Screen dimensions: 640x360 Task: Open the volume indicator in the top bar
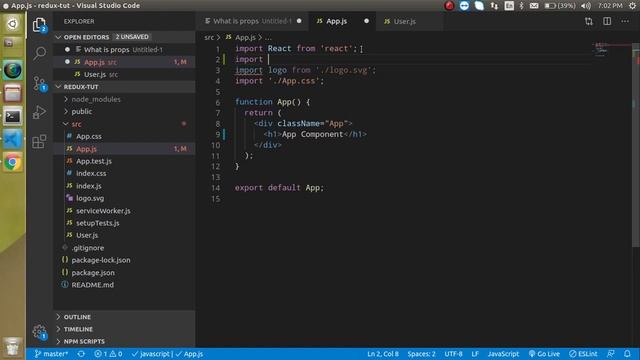586,6
